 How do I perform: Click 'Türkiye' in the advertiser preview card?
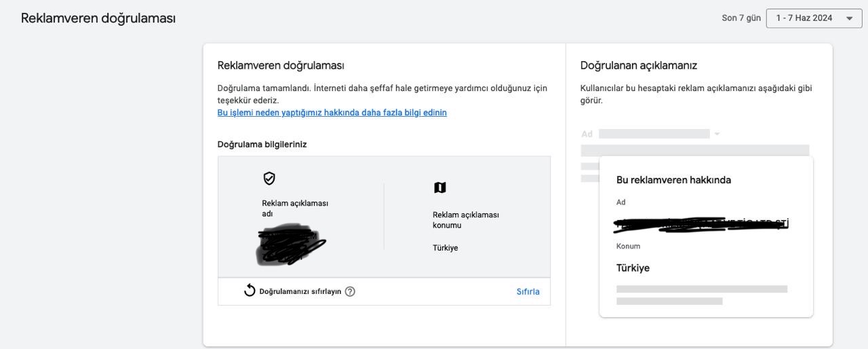633,268
